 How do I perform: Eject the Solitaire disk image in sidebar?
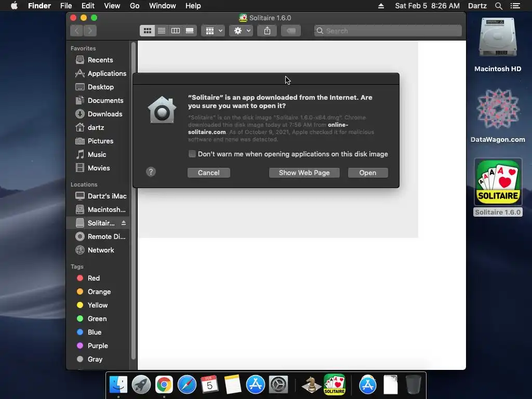click(124, 223)
